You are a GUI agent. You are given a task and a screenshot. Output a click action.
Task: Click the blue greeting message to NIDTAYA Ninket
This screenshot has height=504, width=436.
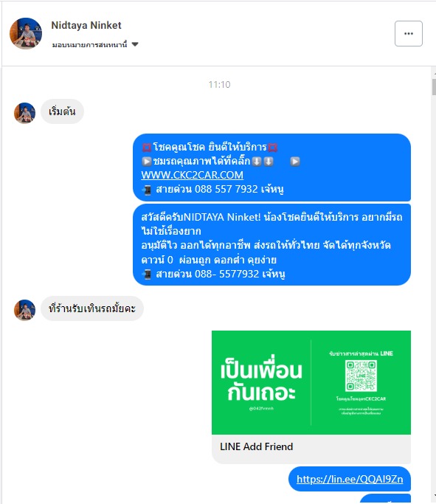point(271,244)
